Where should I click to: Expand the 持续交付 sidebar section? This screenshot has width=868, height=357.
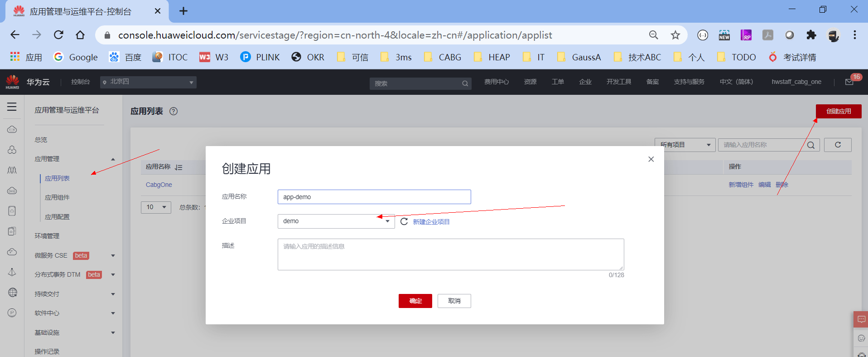click(x=113, y=294)
